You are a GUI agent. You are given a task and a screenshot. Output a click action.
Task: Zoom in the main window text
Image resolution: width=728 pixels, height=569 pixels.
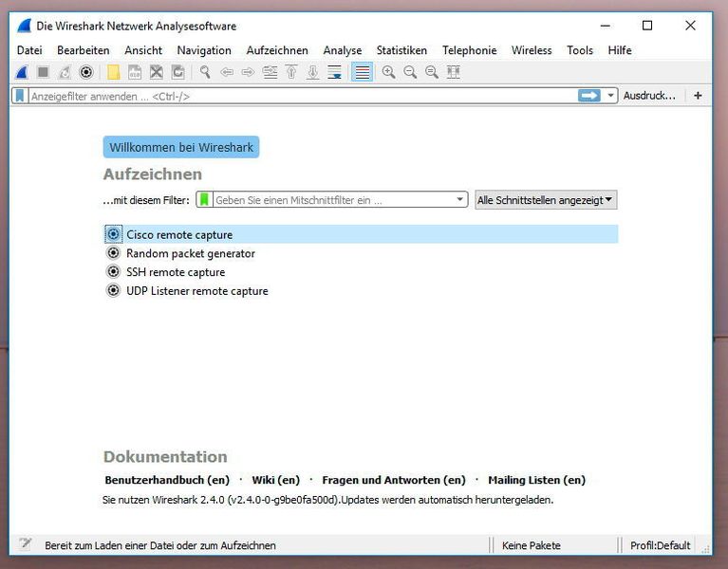(x=388, y=72)
